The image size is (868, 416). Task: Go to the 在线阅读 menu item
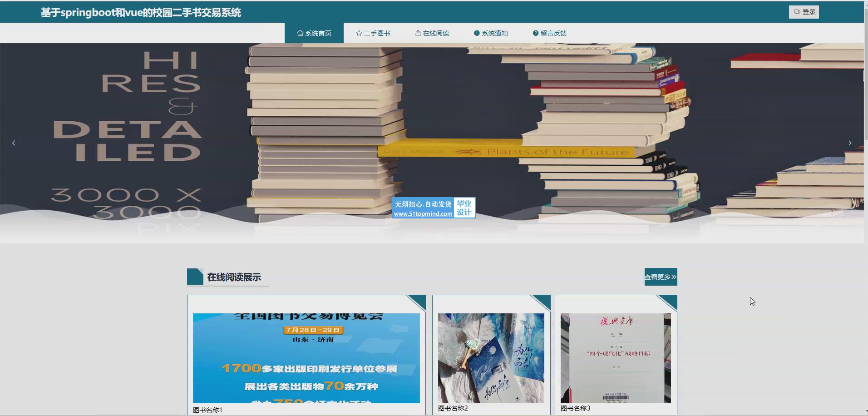[432, 33]
